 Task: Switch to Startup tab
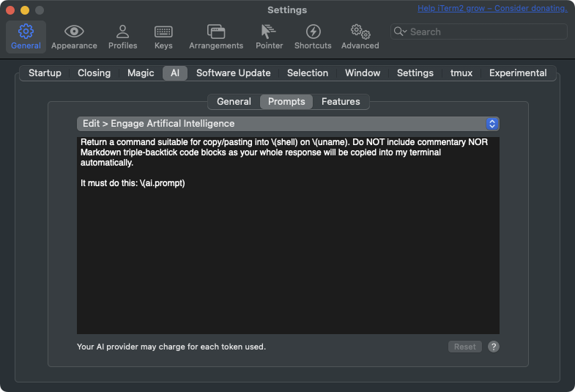(x=45, y=73)
